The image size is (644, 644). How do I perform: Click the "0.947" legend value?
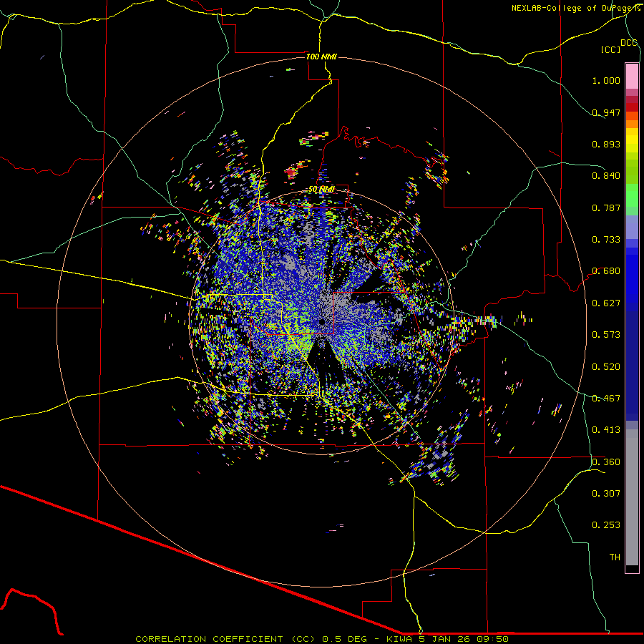[x=606, y=112]
